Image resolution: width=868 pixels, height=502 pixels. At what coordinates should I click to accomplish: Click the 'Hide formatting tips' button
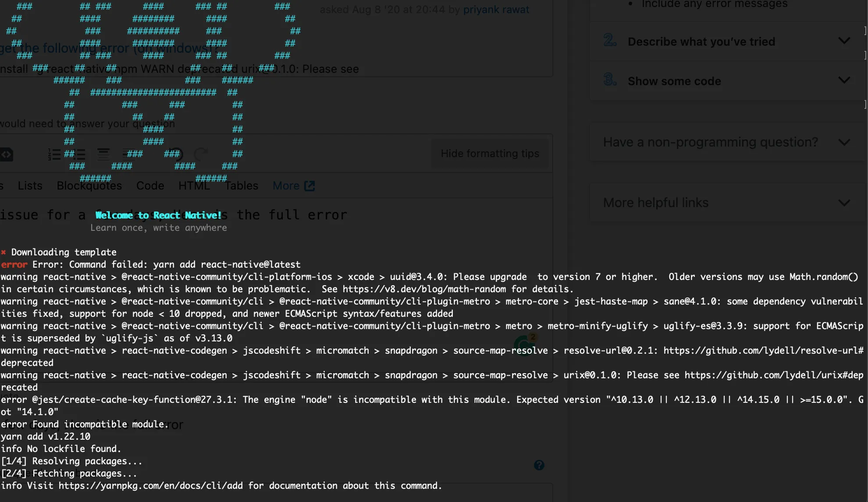490,154
